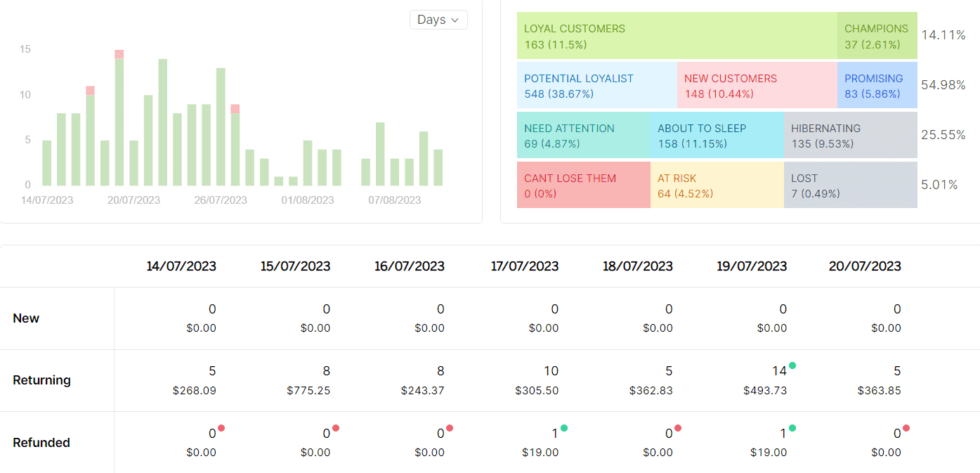Image resolution: width=980 pixels, height=473 pixels.
Task: Click the $363.85 returning amount
Action: pyautogui.click(x=880, y=391)
